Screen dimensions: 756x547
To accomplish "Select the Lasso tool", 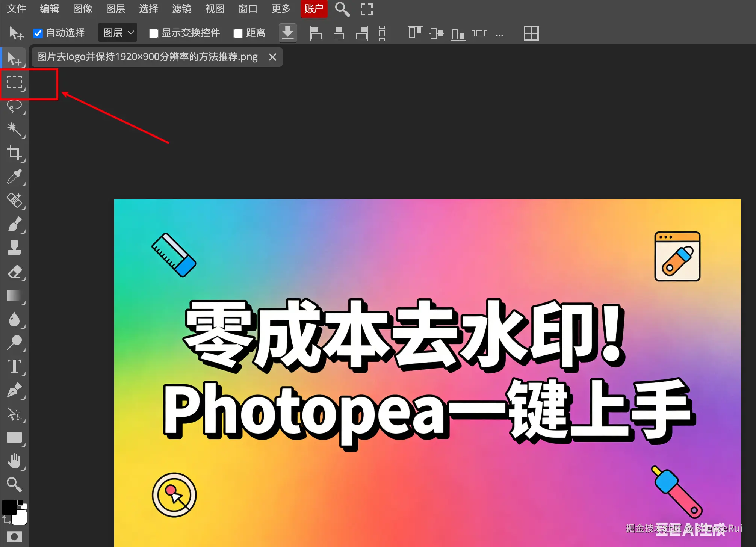I will coord(14,106).
